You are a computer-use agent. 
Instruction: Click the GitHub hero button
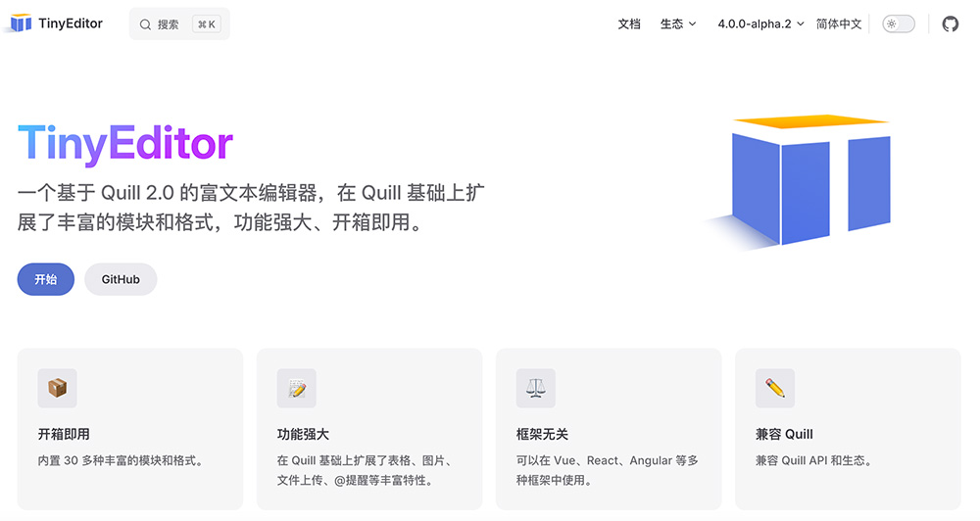point(121,279)
